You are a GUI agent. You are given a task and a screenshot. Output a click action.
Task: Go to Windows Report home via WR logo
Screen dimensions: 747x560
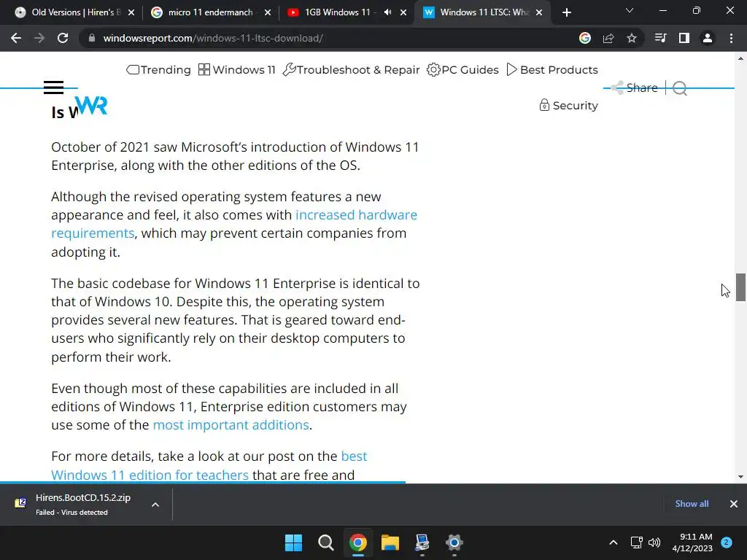point(91,105)
